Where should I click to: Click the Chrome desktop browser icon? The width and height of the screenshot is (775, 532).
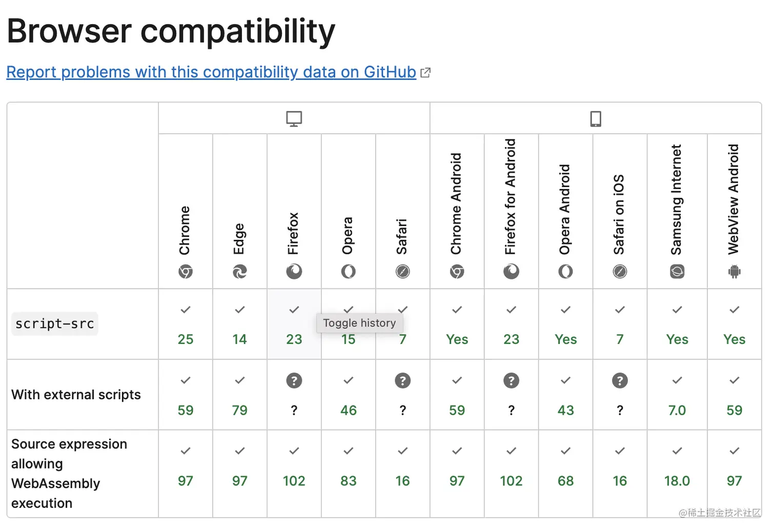186,272
